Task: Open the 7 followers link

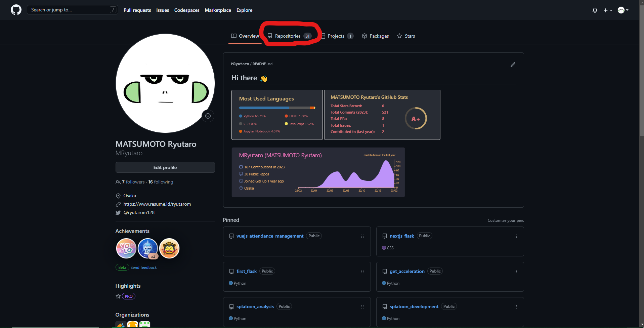Action: point(133,182)
